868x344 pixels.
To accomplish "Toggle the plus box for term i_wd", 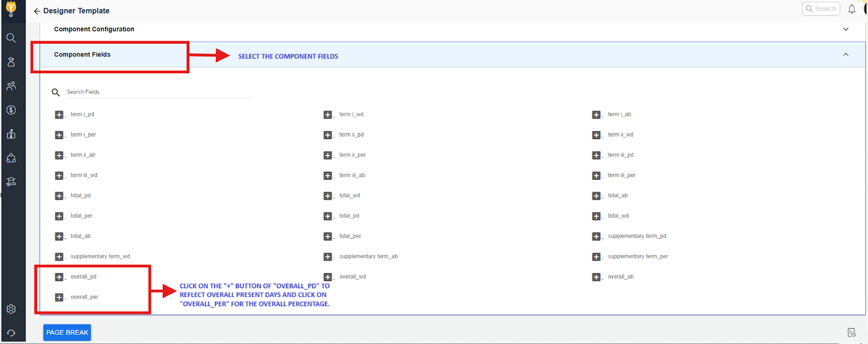I will click(328, 115).
